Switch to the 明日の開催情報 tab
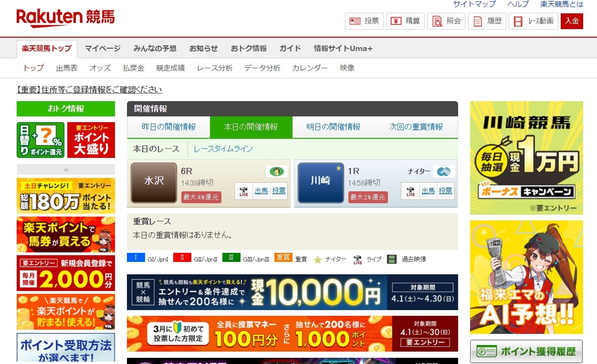597x364 pixels. (x=334, y=127)
